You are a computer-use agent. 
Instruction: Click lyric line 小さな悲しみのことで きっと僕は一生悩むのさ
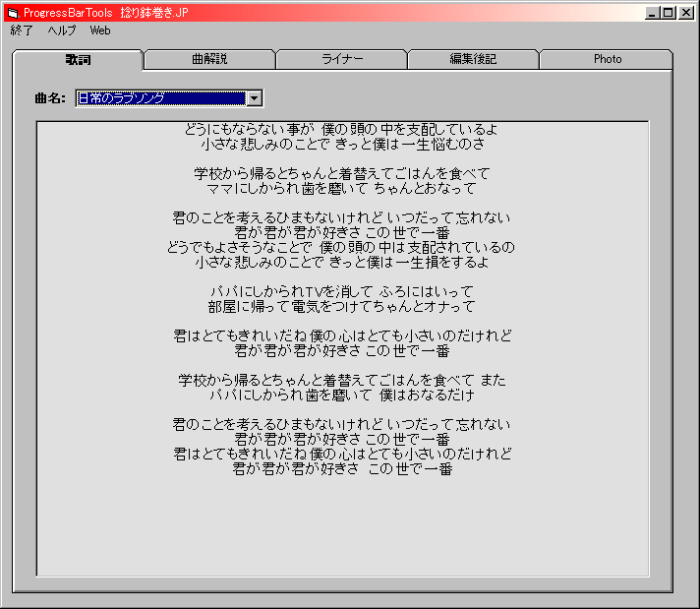point(342,144)
